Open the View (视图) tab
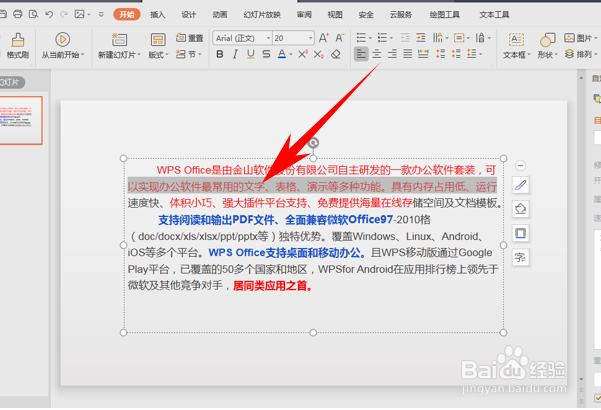Screen dimensions: 601x410 coord(335,15)
